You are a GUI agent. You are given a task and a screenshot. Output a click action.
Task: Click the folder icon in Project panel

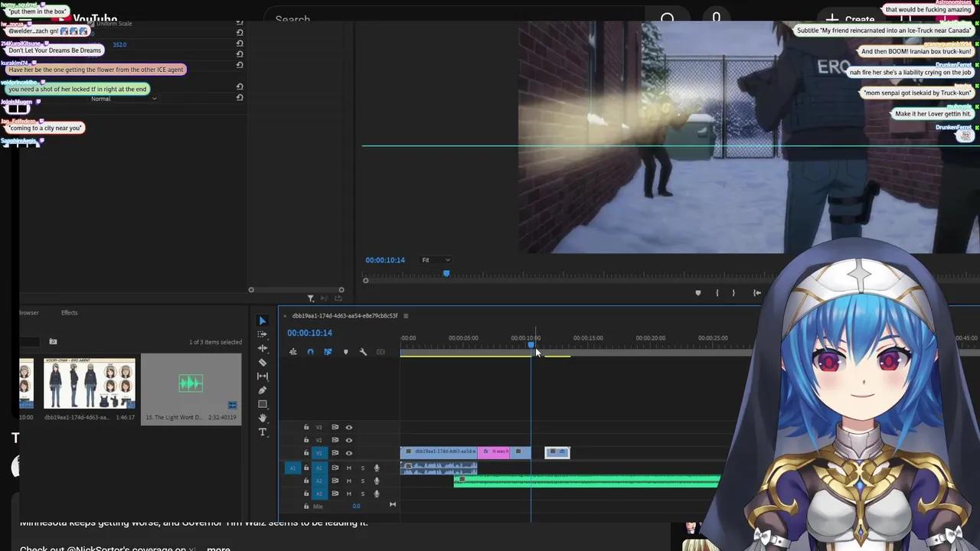click(x=53, y=341)
